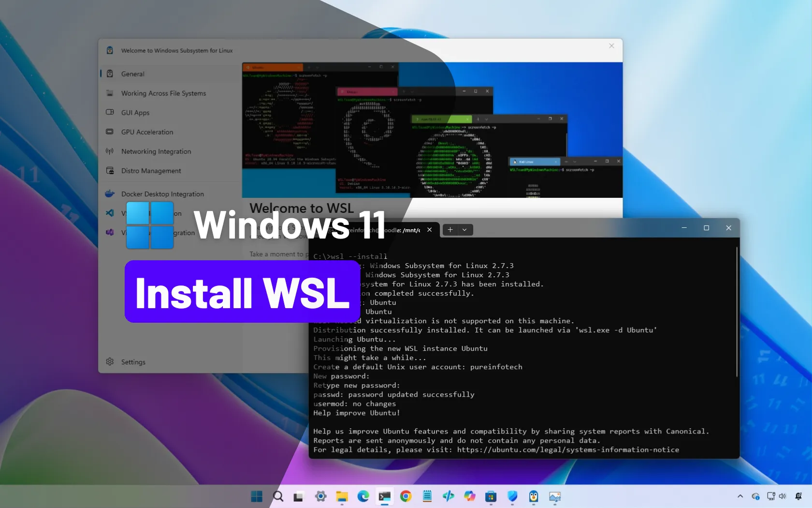Open notifications bell in system tray
This screenshot has height=508, width=812.
click(798, 496)
